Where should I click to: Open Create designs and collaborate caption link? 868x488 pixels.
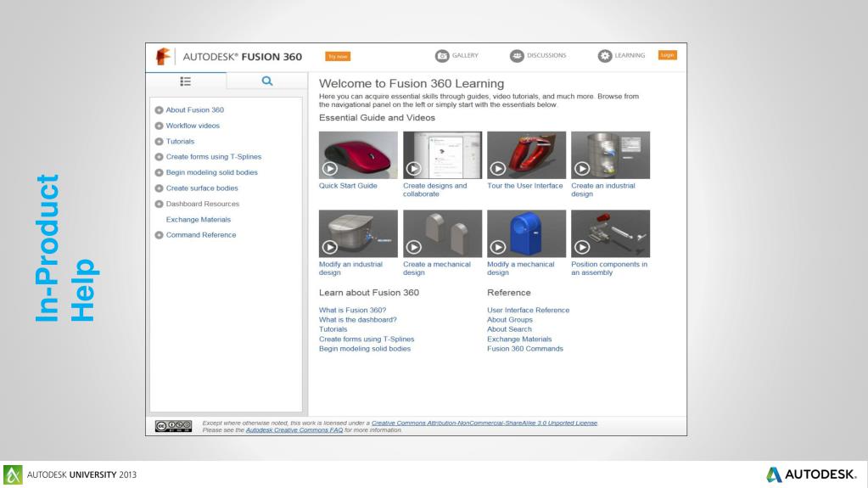pyautogui.click(x=435, y=190)
